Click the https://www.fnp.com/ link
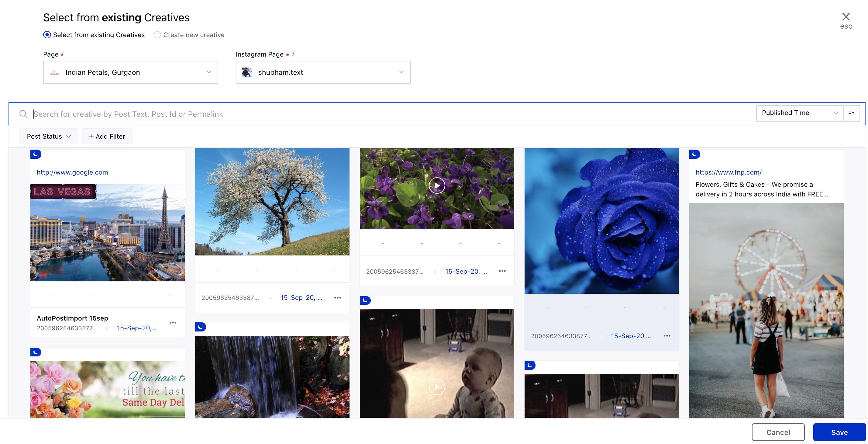Viewport: 868px width, 444px height. click(729, 172)
